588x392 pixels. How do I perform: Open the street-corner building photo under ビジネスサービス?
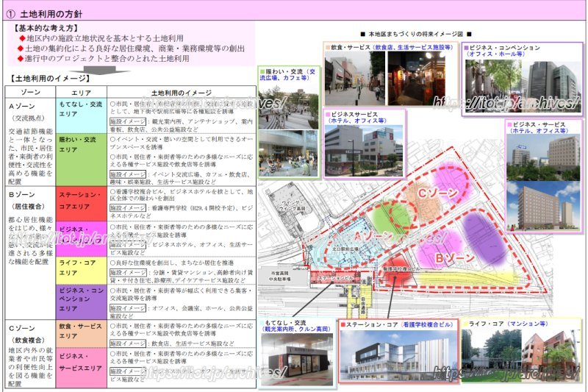tap(364, 151)
